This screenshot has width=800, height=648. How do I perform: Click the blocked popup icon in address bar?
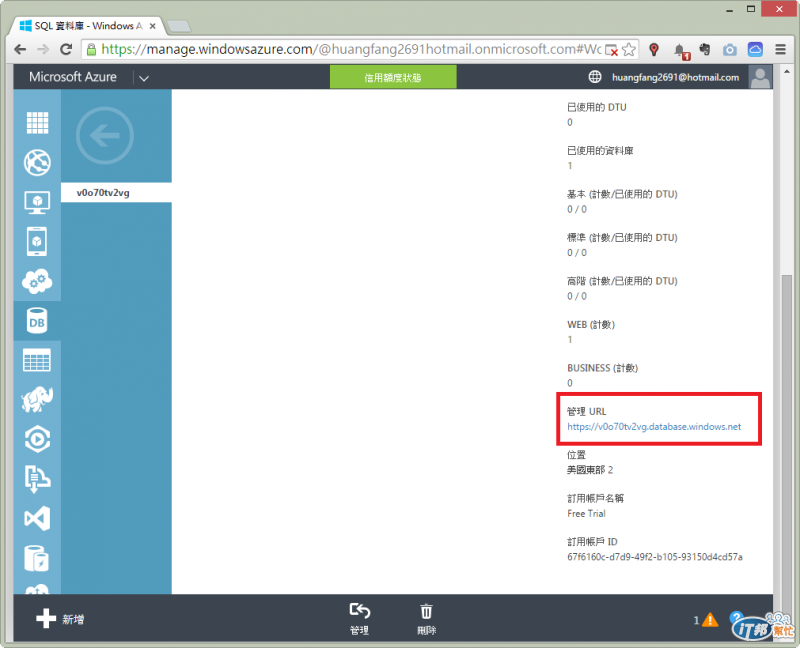click(611, 49)
